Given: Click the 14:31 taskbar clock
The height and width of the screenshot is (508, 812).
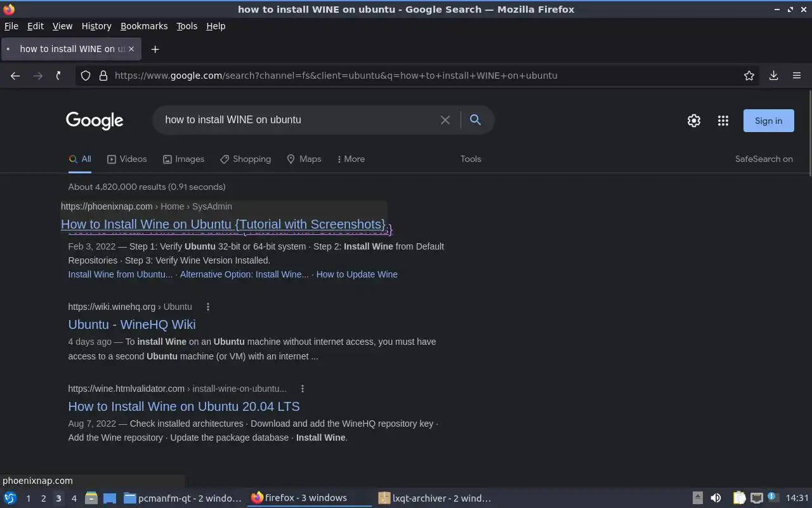Looking at the screenshot, I should coord(797,498).
